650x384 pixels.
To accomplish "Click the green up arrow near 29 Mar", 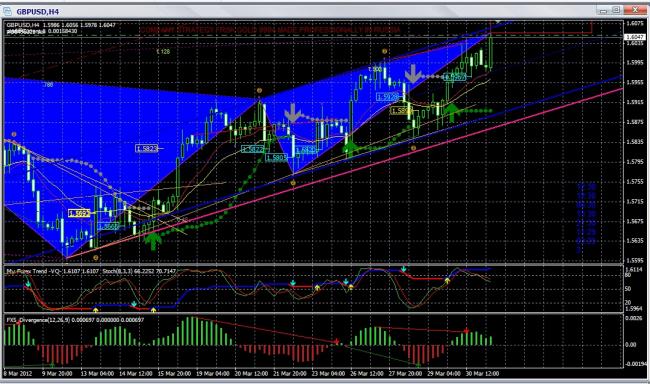I will click(x=452, y=113).
